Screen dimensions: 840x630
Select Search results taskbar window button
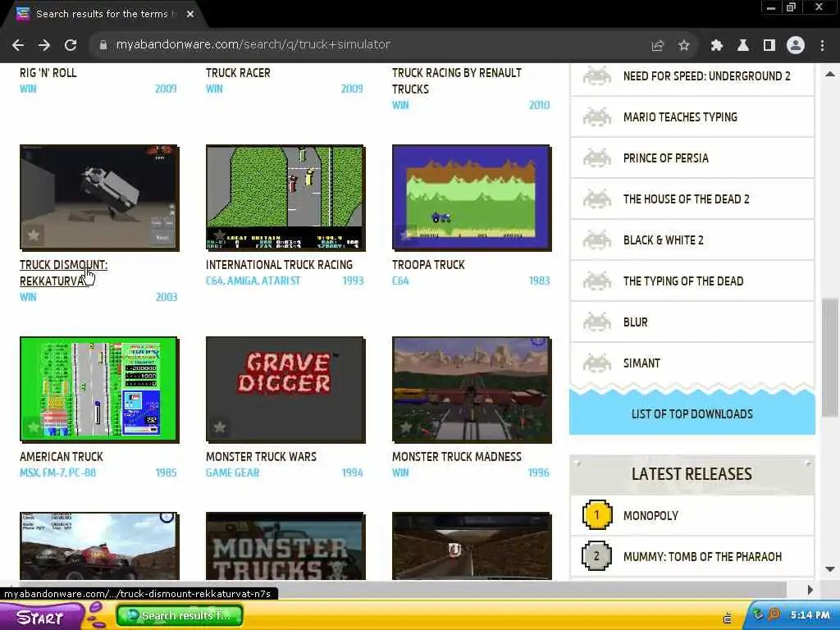[x=180, y=615]
